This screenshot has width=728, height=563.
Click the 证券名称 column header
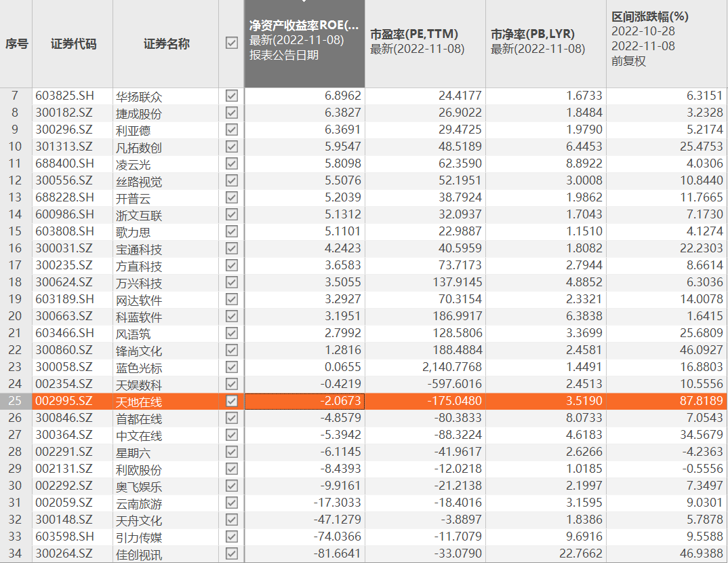pyautogui.click(x=166, y=44)
